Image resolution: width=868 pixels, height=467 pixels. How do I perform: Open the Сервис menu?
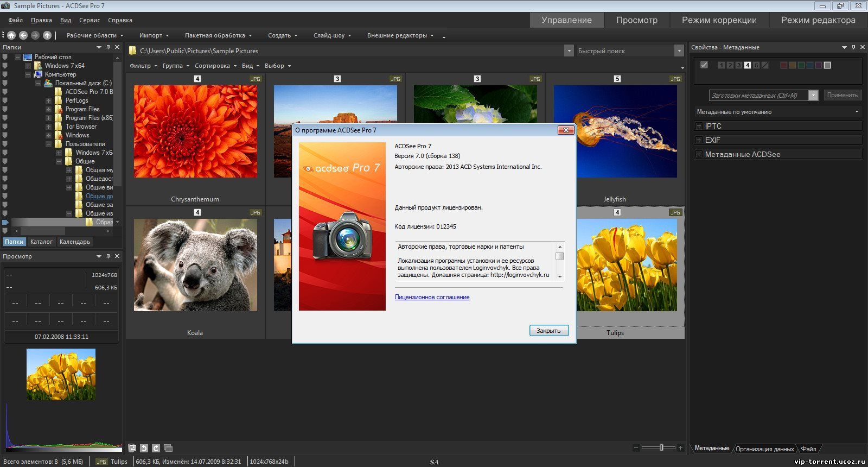90,20
